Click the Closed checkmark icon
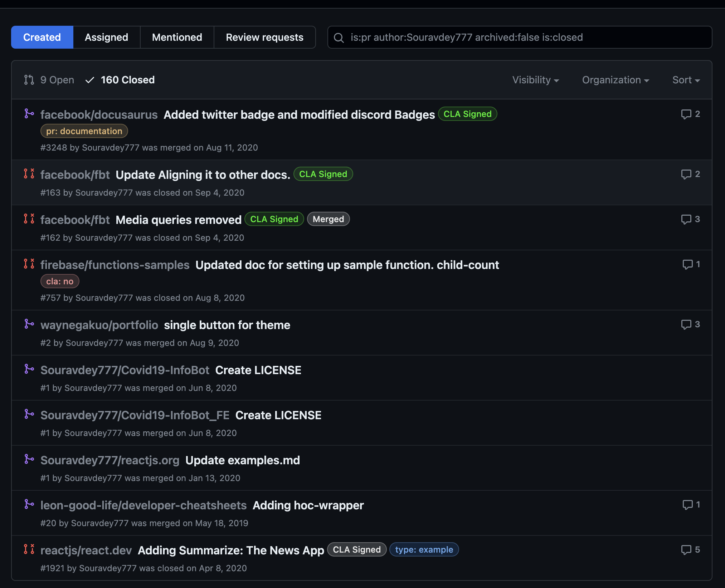This screenshot has width=725, height=588. pyautogui.click(x=90, y=80)
